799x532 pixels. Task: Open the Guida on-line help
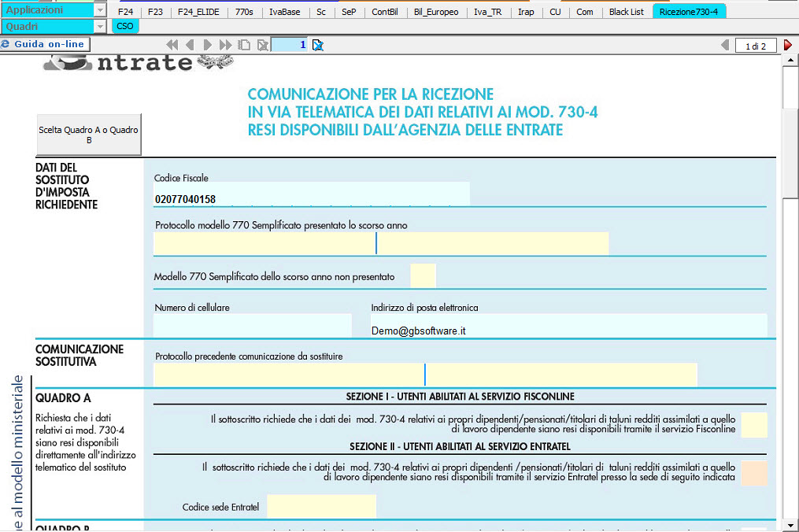46,44
